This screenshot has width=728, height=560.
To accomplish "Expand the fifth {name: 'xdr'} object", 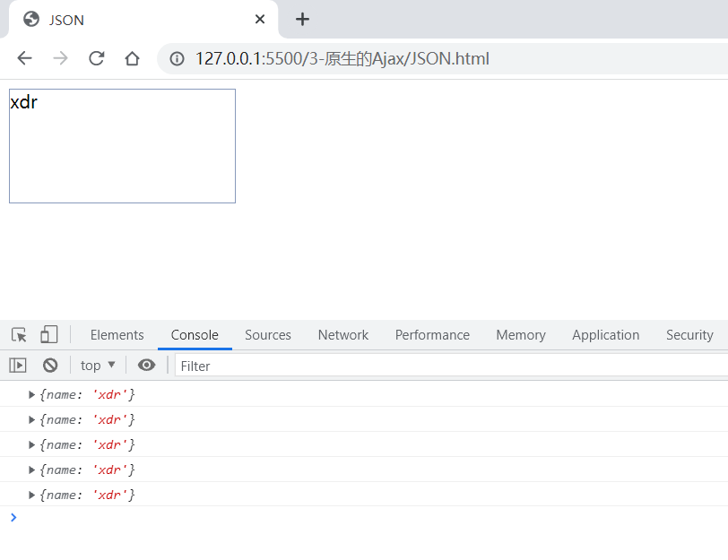I will pyautogui.click(x=31, y=495).
